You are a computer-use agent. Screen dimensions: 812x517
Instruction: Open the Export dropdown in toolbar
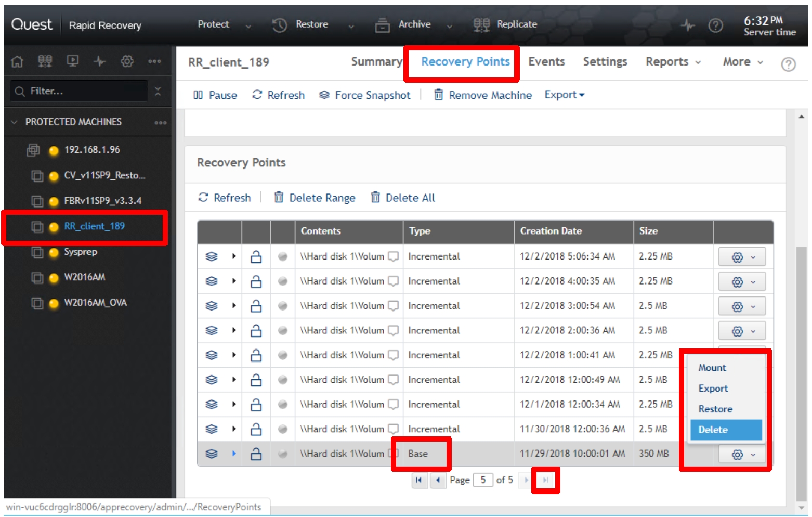pyautogui.click(x=565, y=95)
